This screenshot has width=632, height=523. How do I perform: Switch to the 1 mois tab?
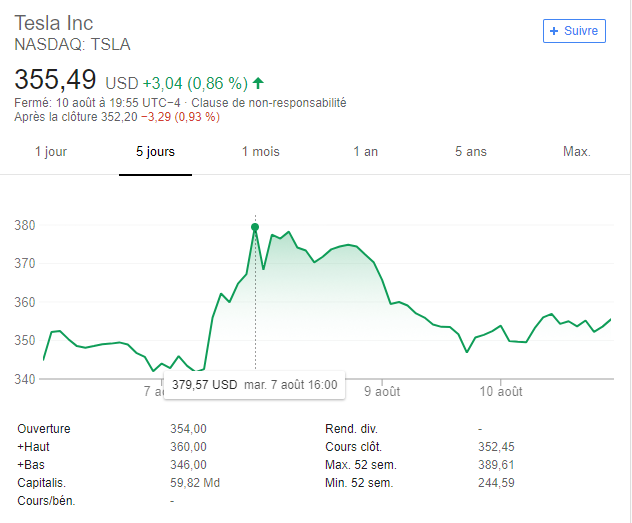click(260, 152)
